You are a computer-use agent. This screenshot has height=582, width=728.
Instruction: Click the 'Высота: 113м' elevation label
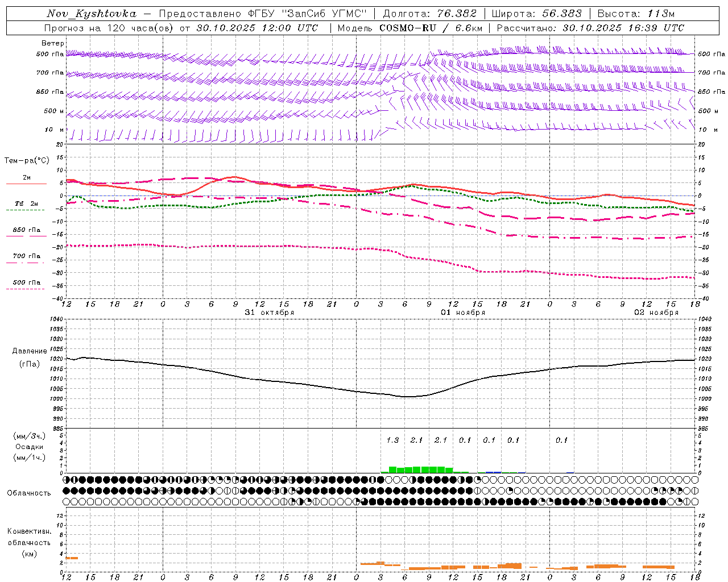[636, 14]
